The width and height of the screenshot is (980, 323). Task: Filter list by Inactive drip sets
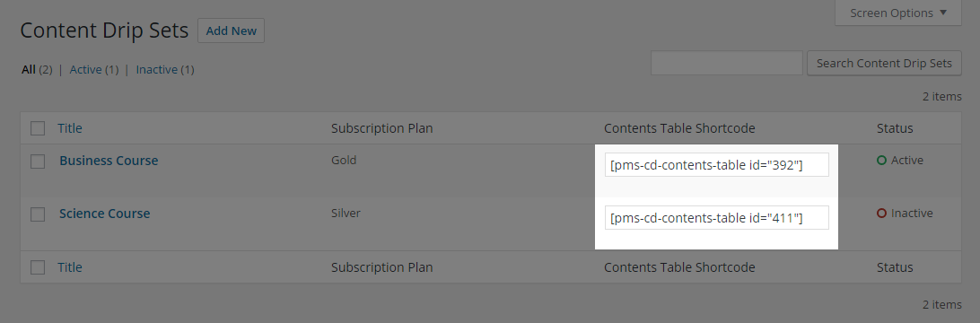pyautogui.click(x=157, y=69)
